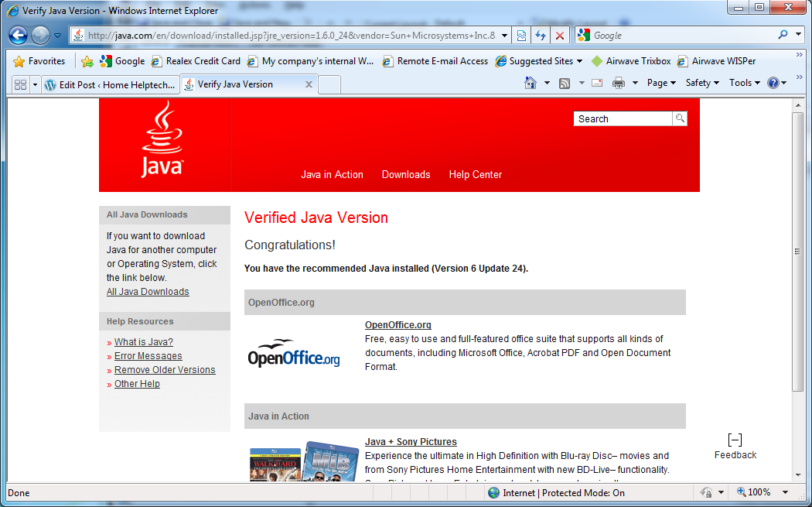Image resolution: width=812 pixels, height=507 pixels.
Task: Switch to Edit Post ‹ Home Helptech tab
Action: 111,84
